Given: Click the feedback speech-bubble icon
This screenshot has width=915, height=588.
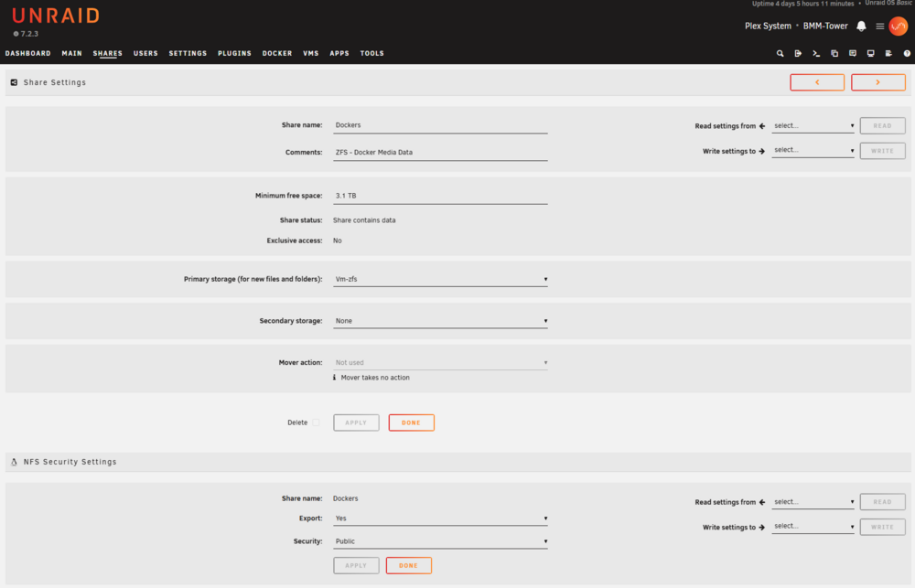Looking at the screenshot, I should [852, 53].
